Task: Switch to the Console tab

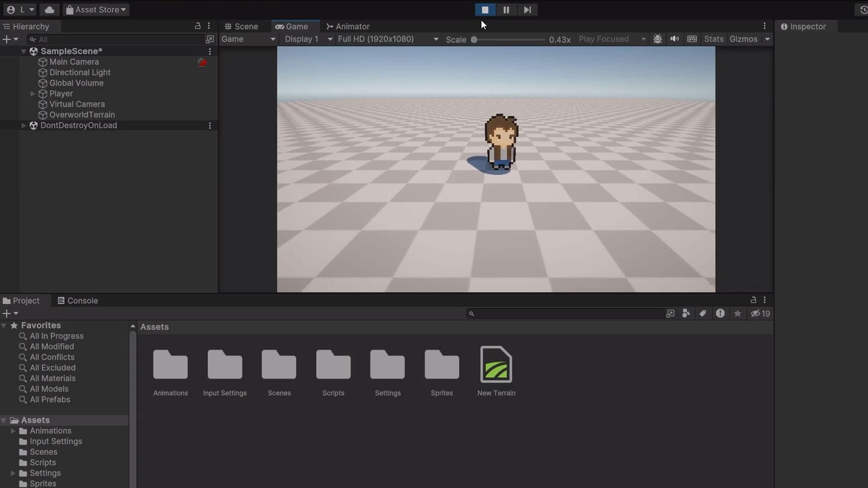Action: [78, 301]
